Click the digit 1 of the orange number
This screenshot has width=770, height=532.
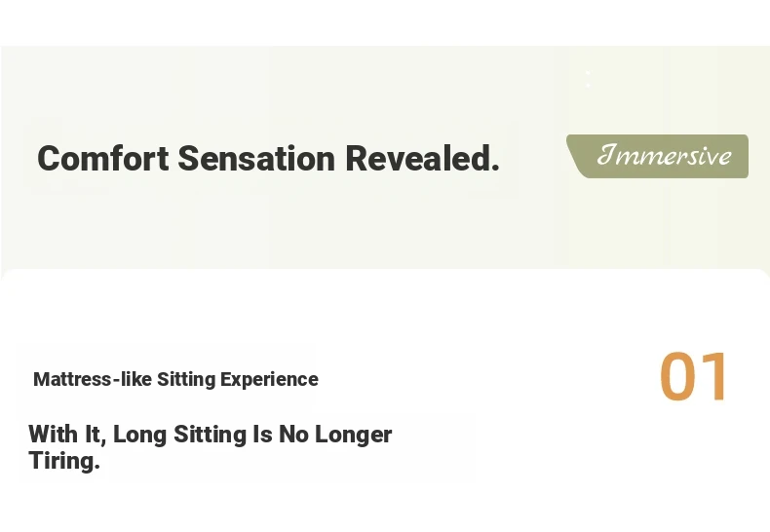tap(714, 376)
